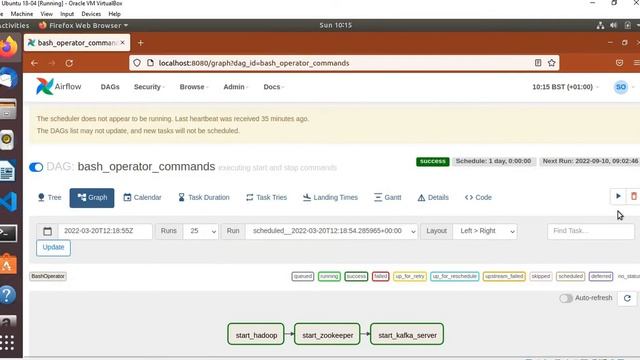
Task: Focus the Find Task search field
Action: tap(591, 231)
